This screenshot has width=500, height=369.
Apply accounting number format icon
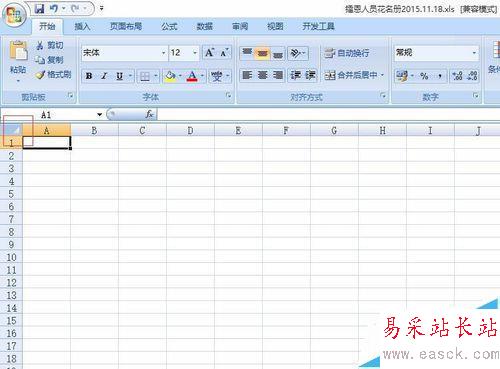click(402, 76)
